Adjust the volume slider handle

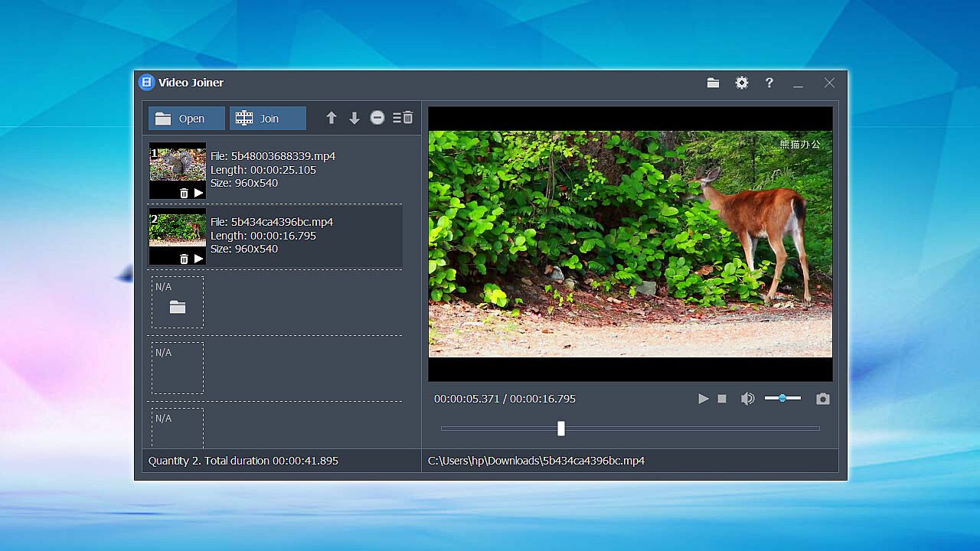[782, 398]
